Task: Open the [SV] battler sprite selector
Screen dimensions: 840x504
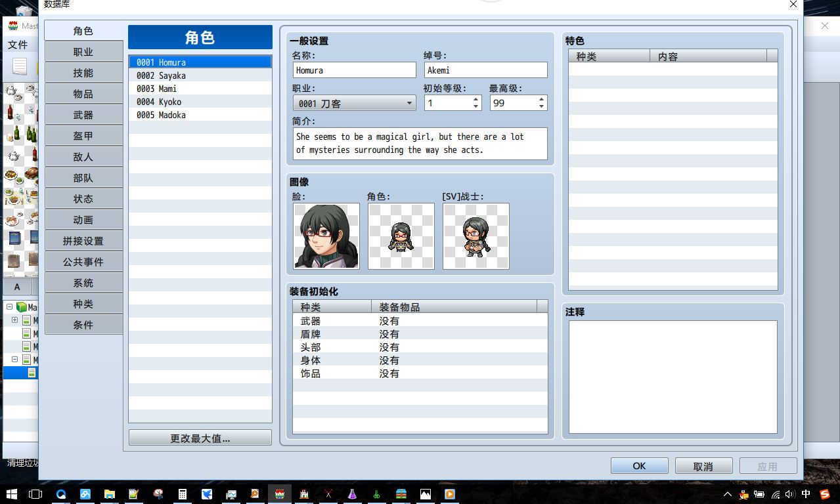Action: pyautogui.click(x=476, y=236)
